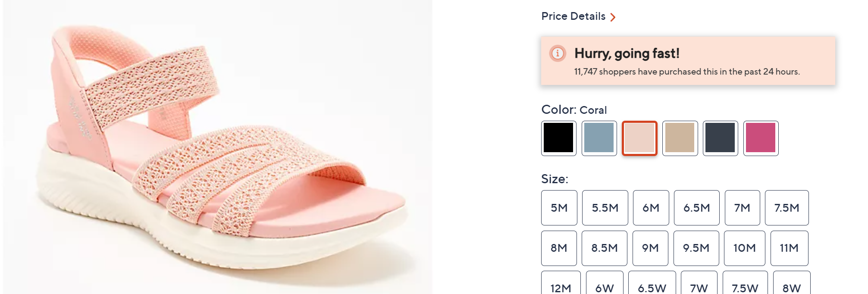Screen dimensions: 868x294
Task: Pick the tan color swatch
Action: pos(680,138)
